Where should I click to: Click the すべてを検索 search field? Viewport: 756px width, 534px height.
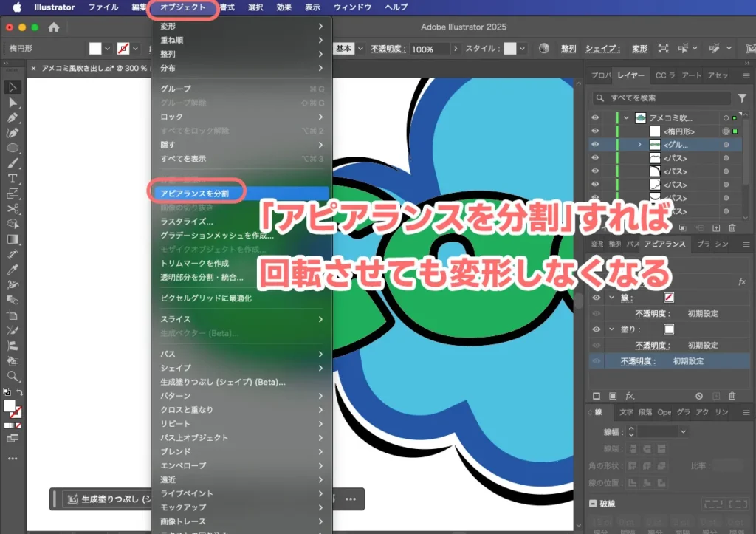(662, 97)
